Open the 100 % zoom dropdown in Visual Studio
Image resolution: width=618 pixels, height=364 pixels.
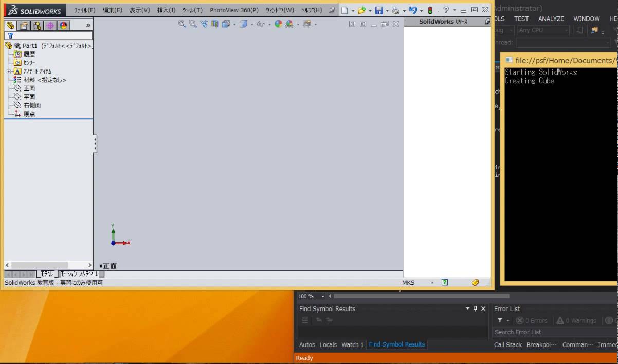coord(323,296)
